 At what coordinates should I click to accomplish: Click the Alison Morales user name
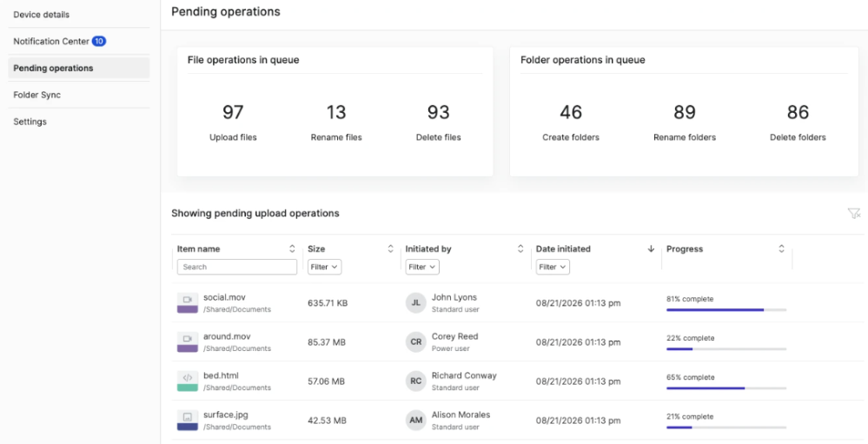(x=461, y=414)
